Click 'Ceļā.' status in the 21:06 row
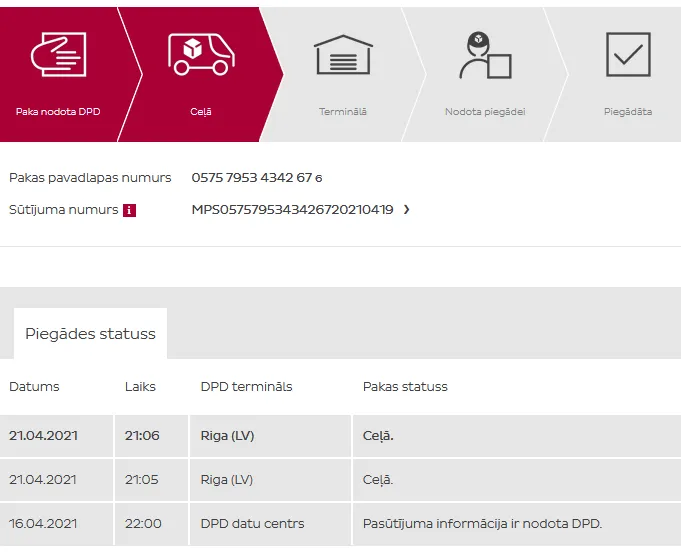 tap(378, 436)
